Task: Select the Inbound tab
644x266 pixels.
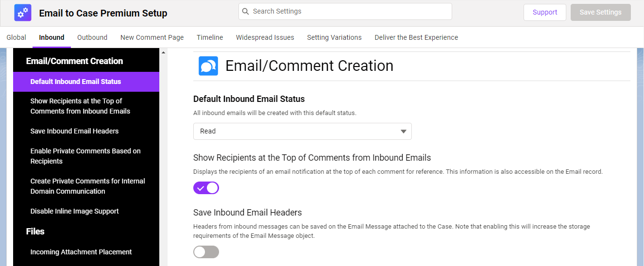Action: 51,37
